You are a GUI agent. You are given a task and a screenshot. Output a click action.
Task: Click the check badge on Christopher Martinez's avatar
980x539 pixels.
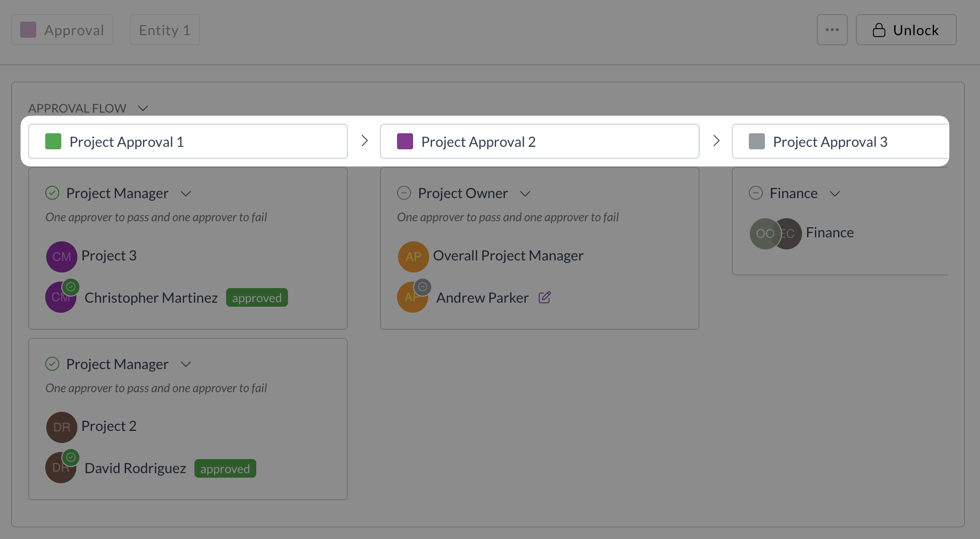(x=71, y=287)
